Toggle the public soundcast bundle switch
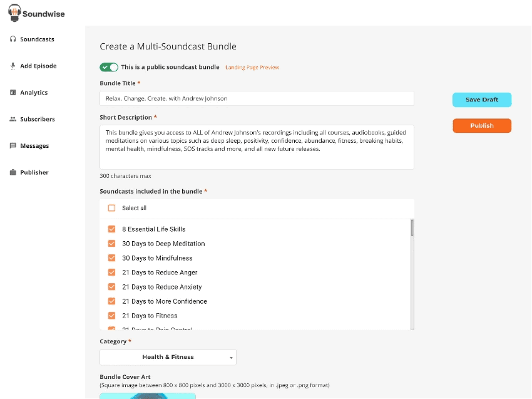 pos(109,67)
